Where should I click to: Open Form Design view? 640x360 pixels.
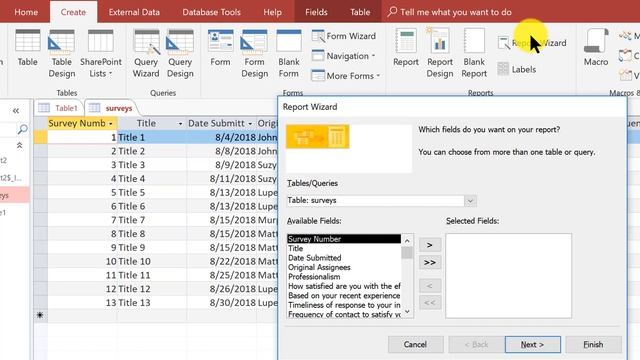(254, 53)
